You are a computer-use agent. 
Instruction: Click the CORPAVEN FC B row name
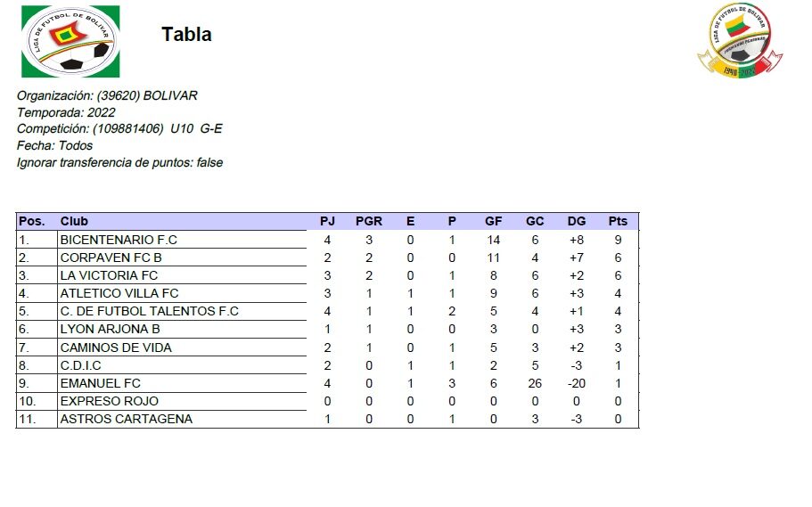pyautogui.click(x=111, y=258)
